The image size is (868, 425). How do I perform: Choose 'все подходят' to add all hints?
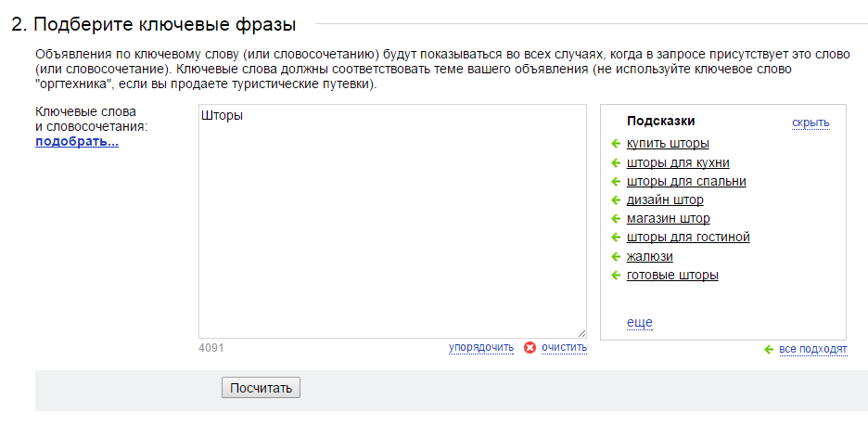[x=812, y=350]
